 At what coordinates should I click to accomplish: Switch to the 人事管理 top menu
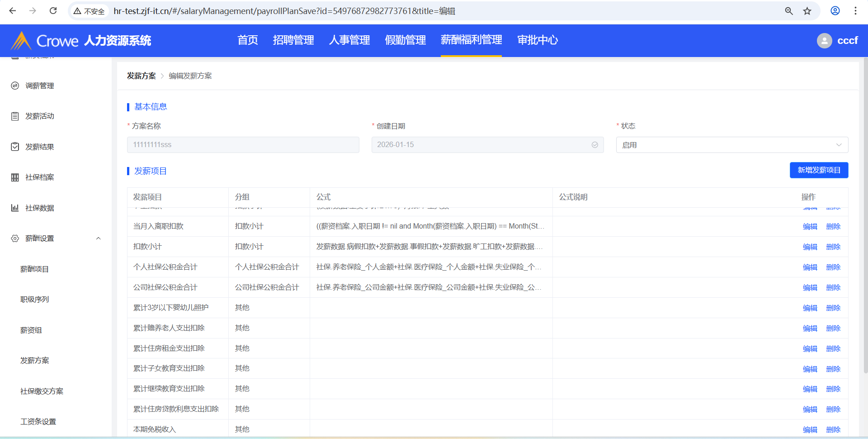349,40
